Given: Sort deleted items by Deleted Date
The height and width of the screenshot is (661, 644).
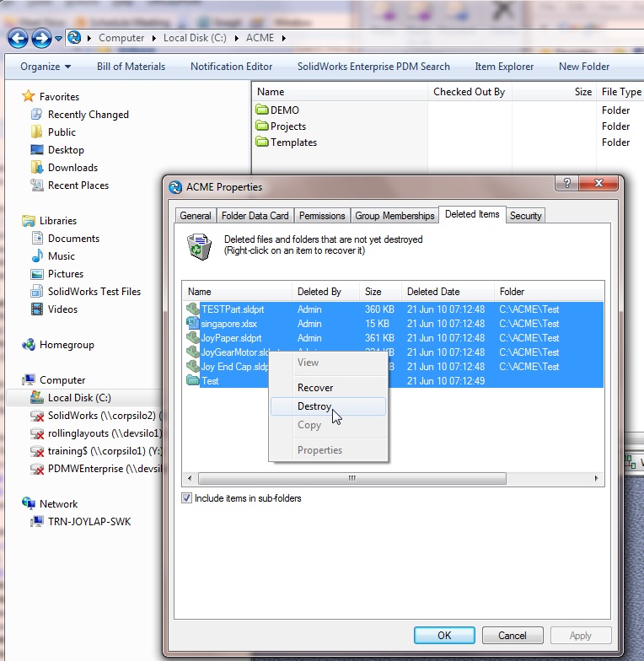Looking at the screenshot, I should click(x=448, y=292).
